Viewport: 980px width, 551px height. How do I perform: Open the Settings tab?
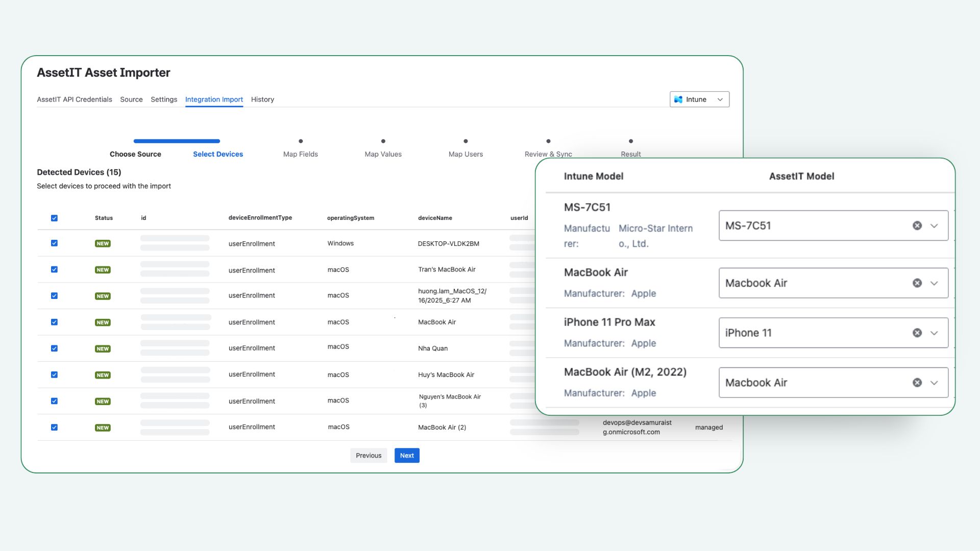(x=164, y=99)
